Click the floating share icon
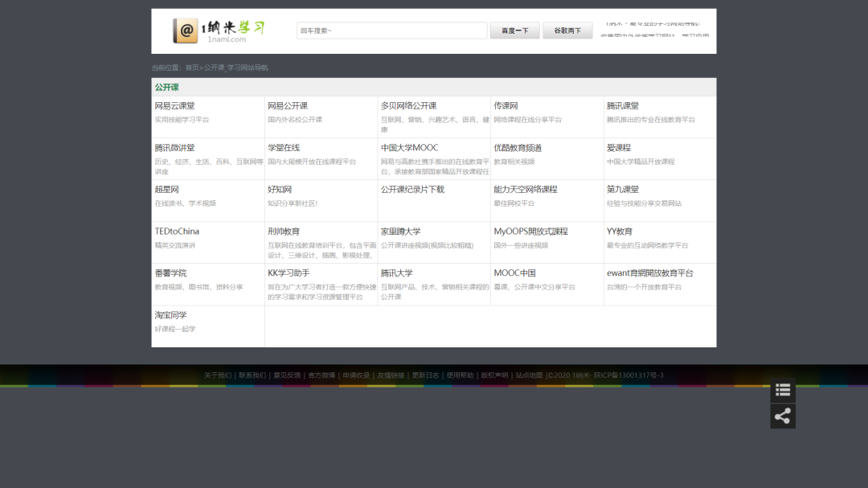The height and width of the screenshot is (488, 868). [x=783, y=416]
